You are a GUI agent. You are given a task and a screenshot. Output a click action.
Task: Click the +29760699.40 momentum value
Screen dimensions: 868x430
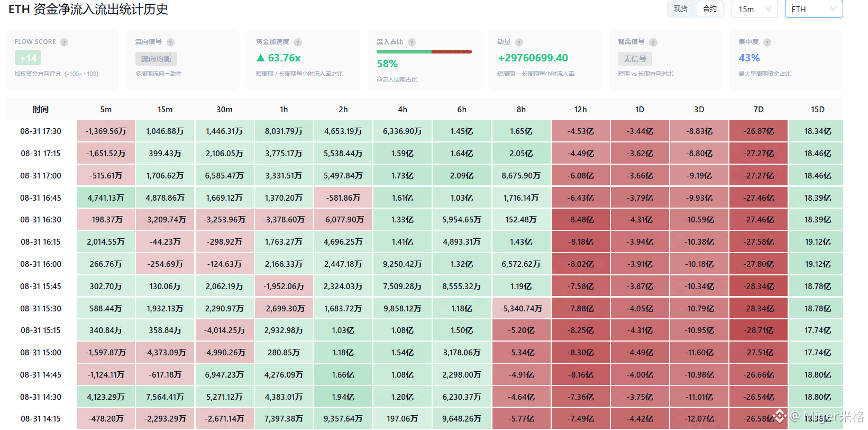(x=533, y=58)
